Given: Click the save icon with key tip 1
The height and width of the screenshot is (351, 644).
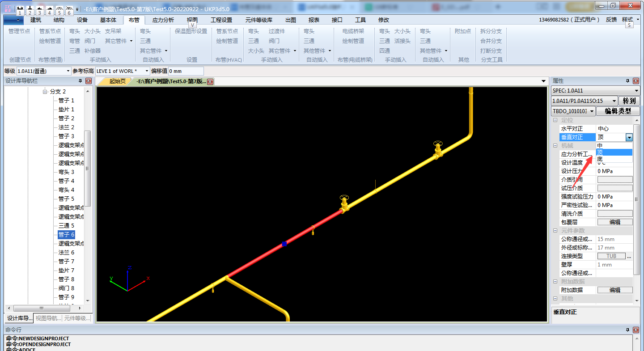Looking at the screenshot, I should [x=19, y=8].
